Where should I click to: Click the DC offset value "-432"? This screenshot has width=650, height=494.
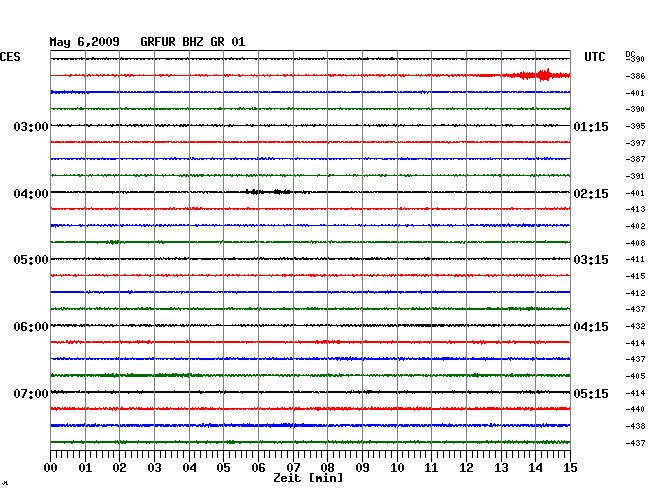635,326
